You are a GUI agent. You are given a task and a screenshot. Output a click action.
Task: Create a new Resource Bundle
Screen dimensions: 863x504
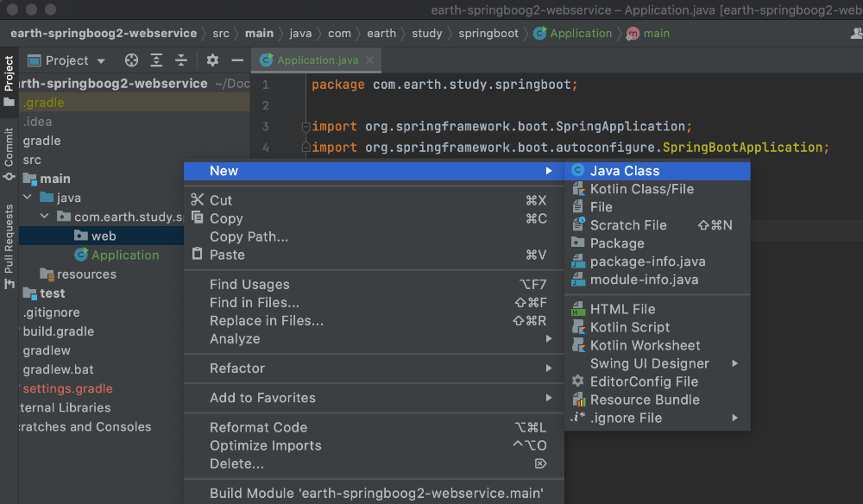(x=658, y=400)
